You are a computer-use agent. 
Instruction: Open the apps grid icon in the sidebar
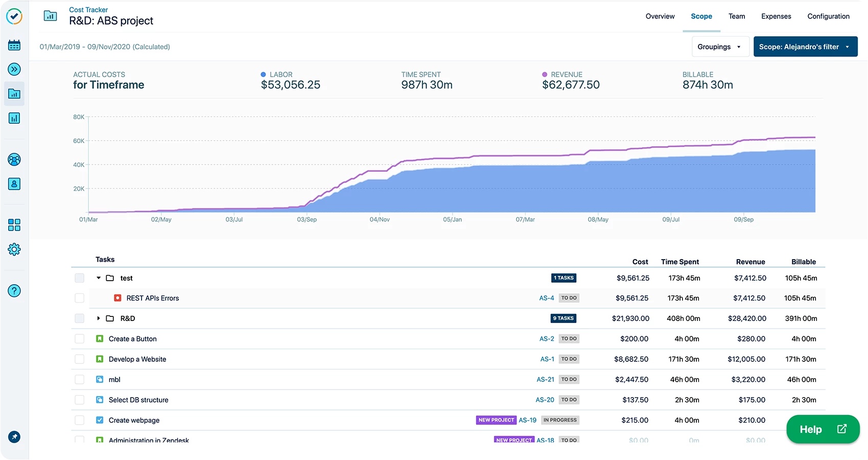click(14, 224)
